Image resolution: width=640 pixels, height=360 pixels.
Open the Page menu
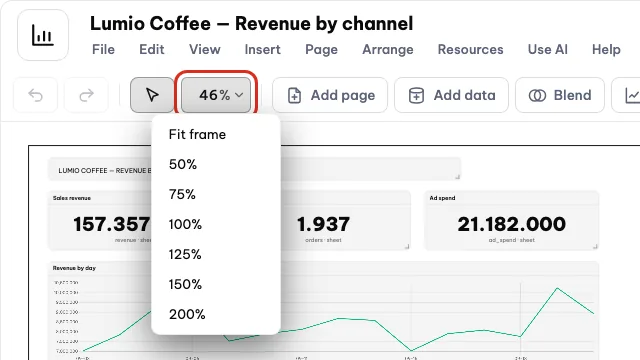click(321, 49)
